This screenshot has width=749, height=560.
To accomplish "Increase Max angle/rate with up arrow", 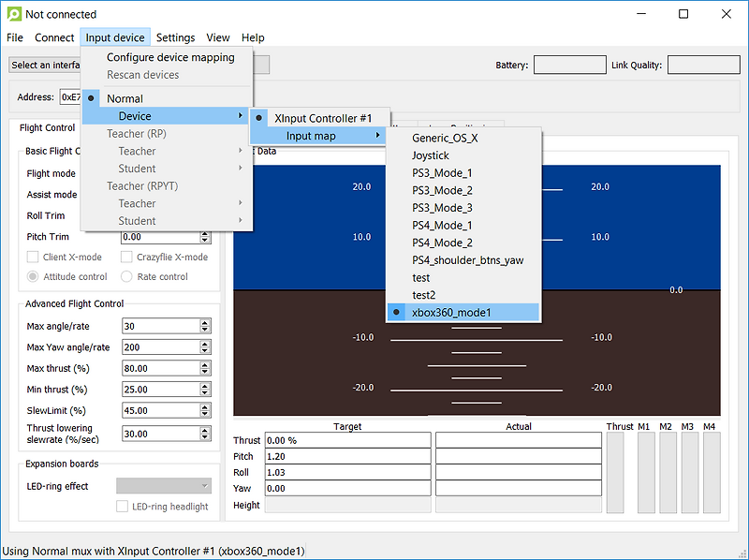I will [205, 323].
